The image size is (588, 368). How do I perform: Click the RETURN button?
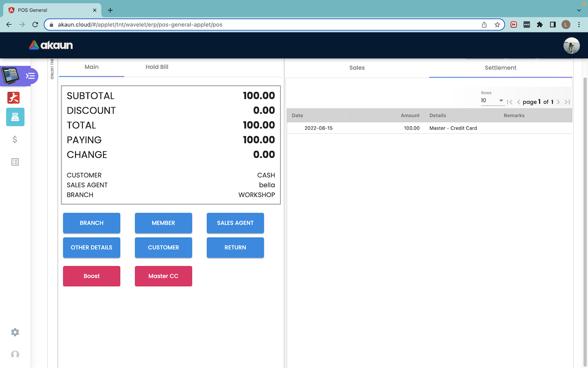235,247
